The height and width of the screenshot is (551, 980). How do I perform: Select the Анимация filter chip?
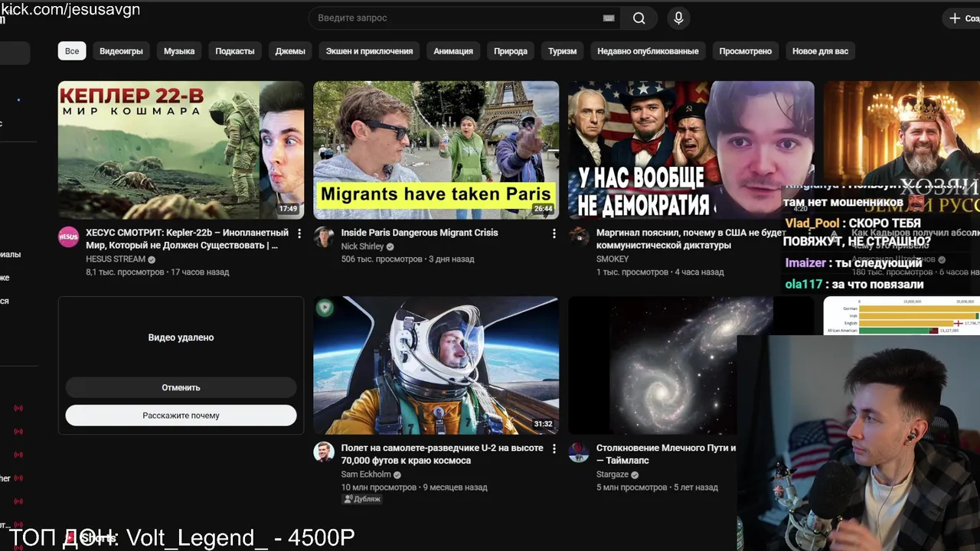click(453, 51)
